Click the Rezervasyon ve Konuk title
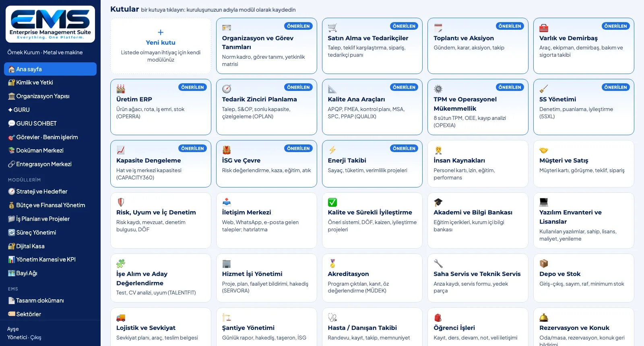The height and width of the screenshot is (346, 644). 574,328
